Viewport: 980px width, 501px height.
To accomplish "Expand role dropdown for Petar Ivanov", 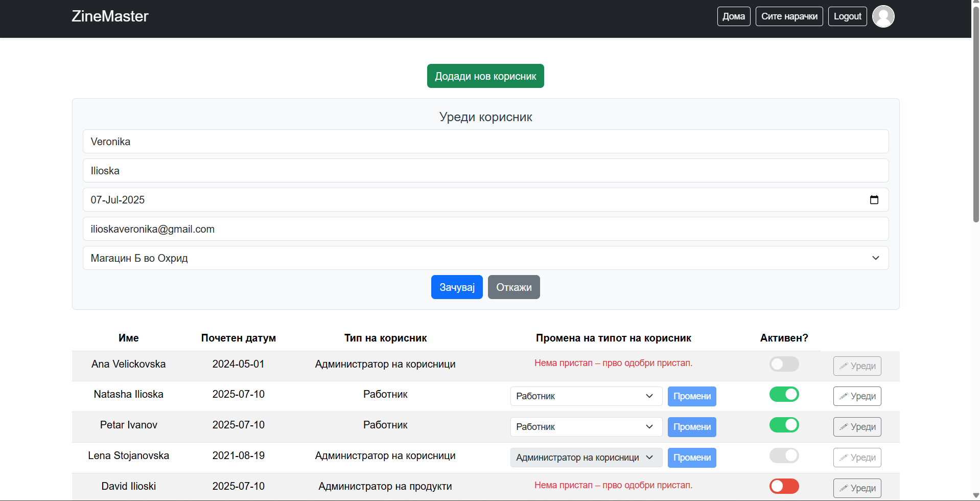I will coord(586,427).
